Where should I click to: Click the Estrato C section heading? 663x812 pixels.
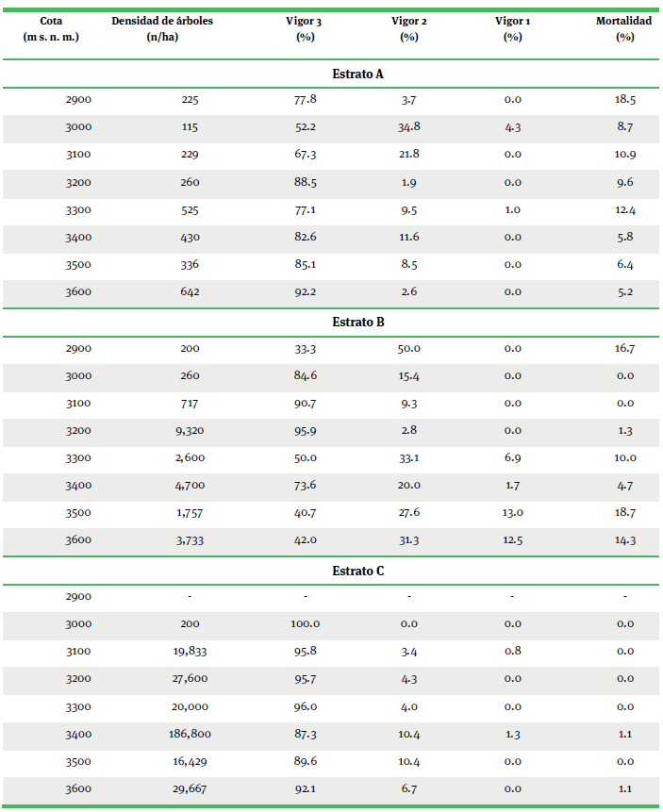357,572
